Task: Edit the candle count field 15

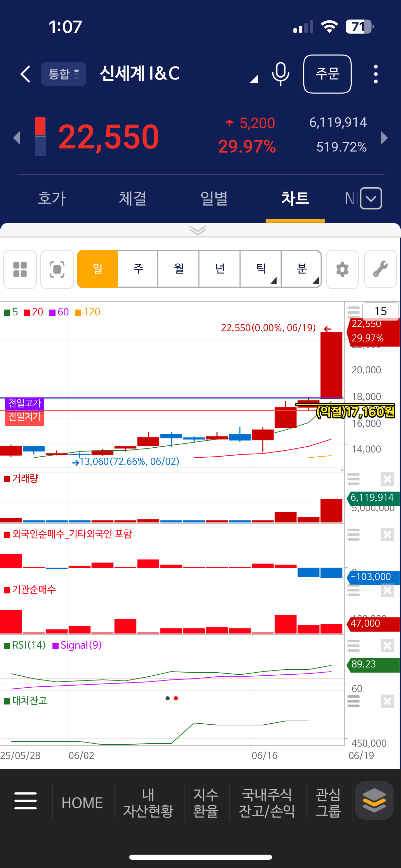Action: (x=380, y=311)
